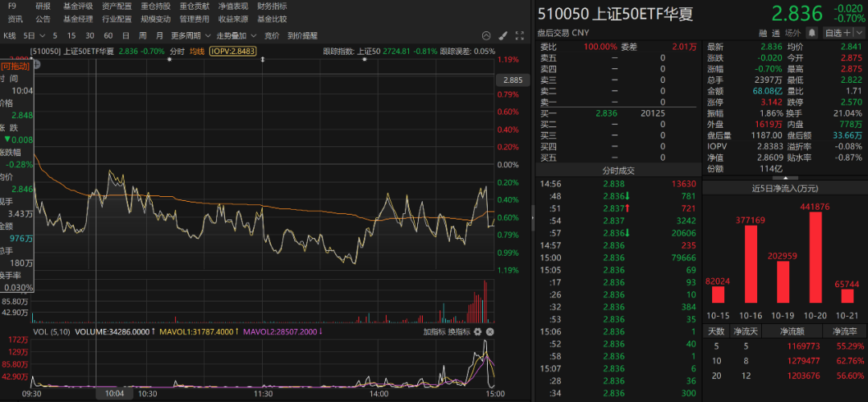Image resolution: width=868 pixels, height=402 pixels.
Task: Open 收益来源 return sources
Action: pyautogui.click(x=233, y=18)
